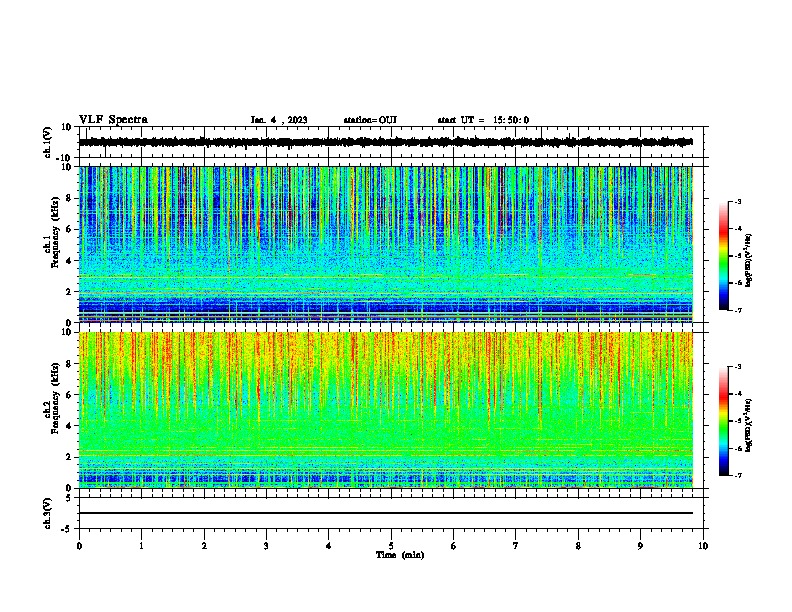Click the ch.1 voltage waveform strip

[x=386, y=142]
